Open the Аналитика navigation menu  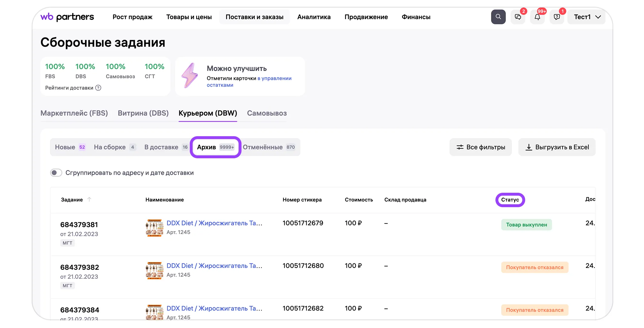(x=314, y=17)
